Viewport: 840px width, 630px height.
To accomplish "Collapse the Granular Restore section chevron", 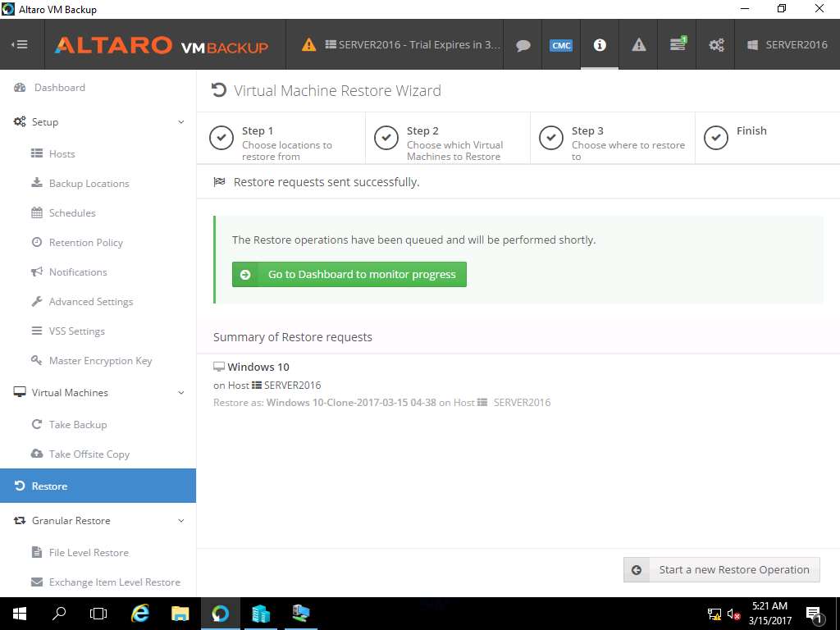I will (x=181, y=521).
